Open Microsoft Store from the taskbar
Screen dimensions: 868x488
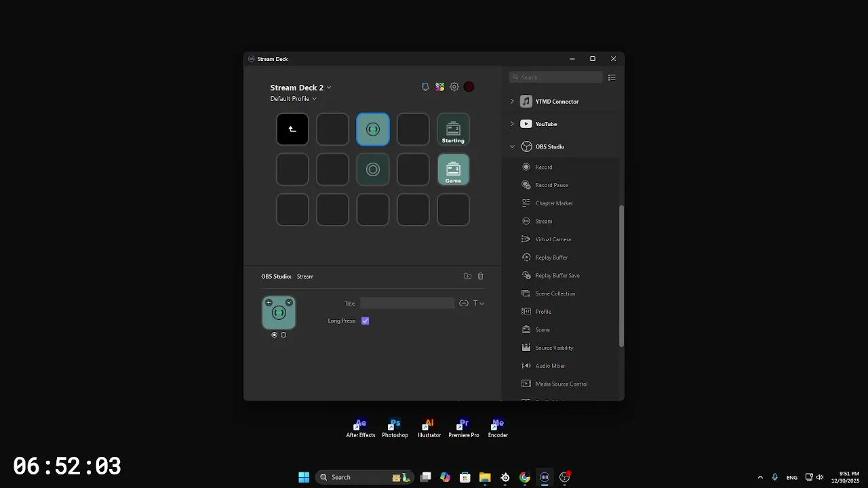tap(465, 477)
